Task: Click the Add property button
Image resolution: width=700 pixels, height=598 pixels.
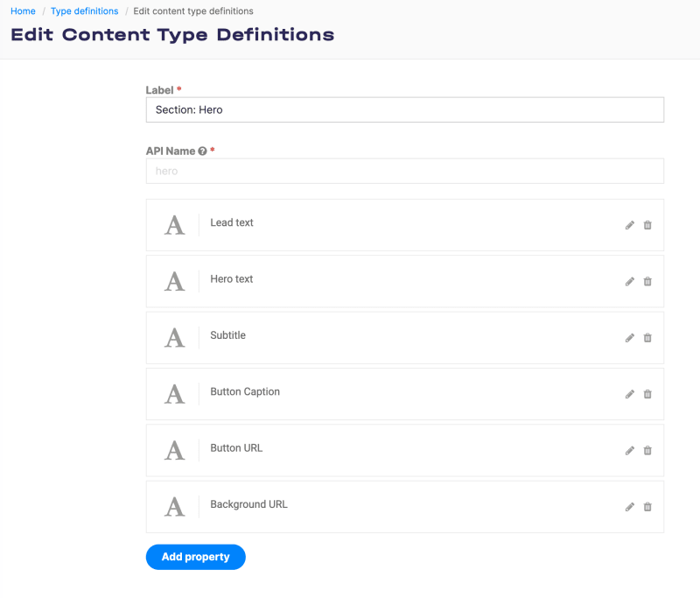Action: pyautogui.click(x=195, y=557)
